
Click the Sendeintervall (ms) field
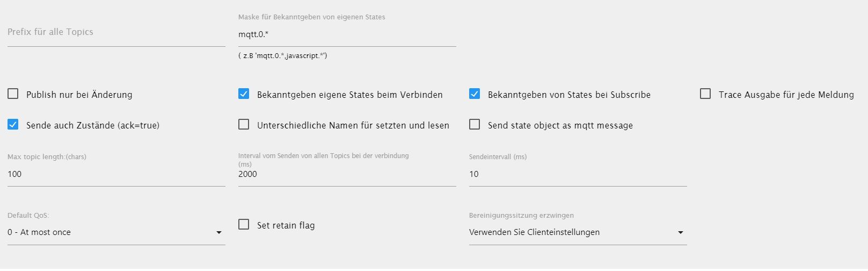pyautogui.click(x=578, y=174)
